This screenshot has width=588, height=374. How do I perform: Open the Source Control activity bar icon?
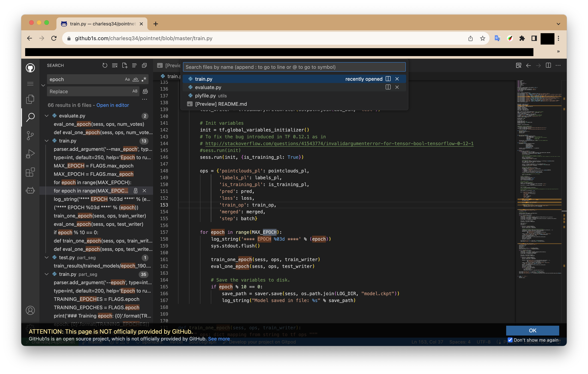click(30, 135)
